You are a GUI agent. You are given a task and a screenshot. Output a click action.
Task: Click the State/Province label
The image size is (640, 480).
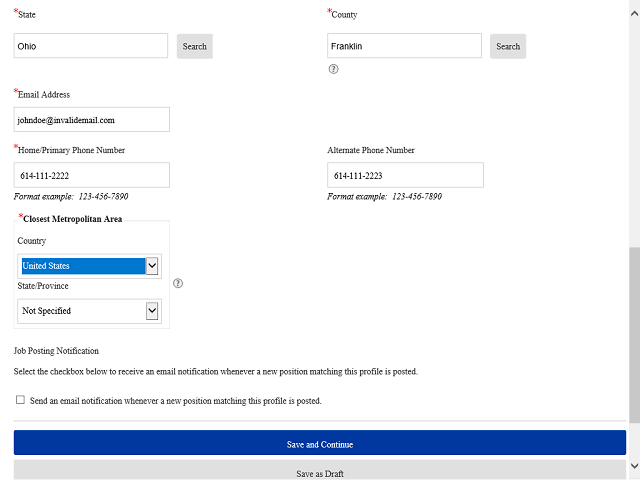coord(43,286)
